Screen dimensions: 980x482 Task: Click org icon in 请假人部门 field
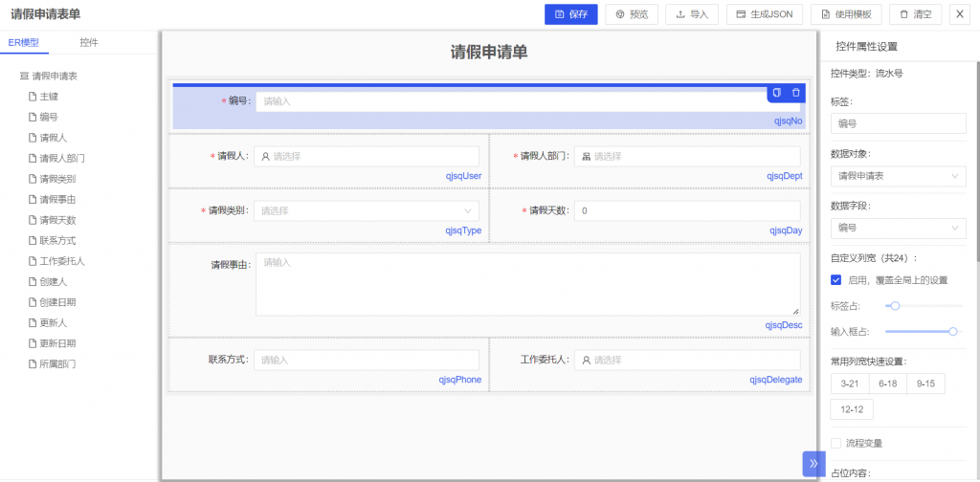587,157
